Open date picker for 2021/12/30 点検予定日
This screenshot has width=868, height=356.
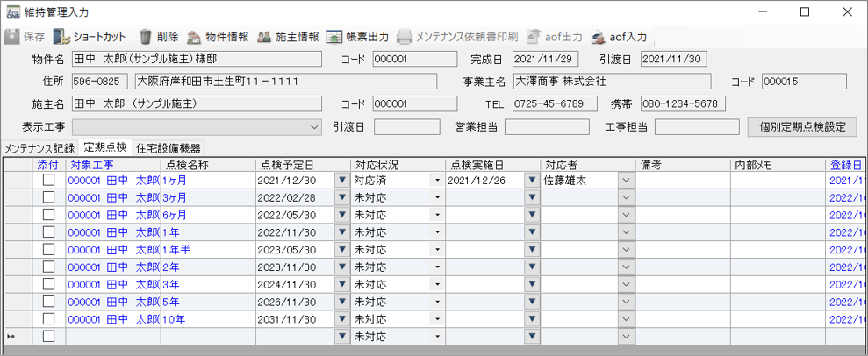tap(341, 180)
